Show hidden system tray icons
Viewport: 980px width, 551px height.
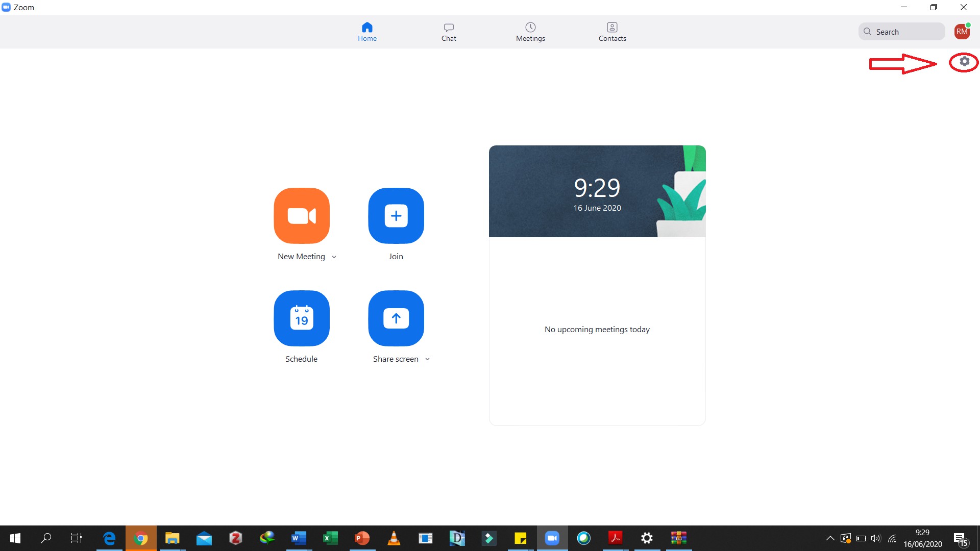coord(830,538)
